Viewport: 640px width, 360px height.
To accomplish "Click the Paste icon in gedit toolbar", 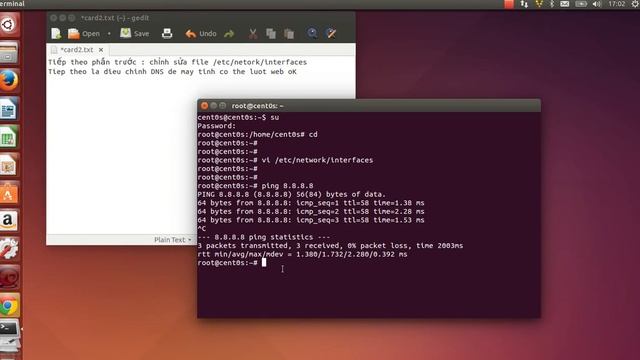I will [x=289, y=33].
